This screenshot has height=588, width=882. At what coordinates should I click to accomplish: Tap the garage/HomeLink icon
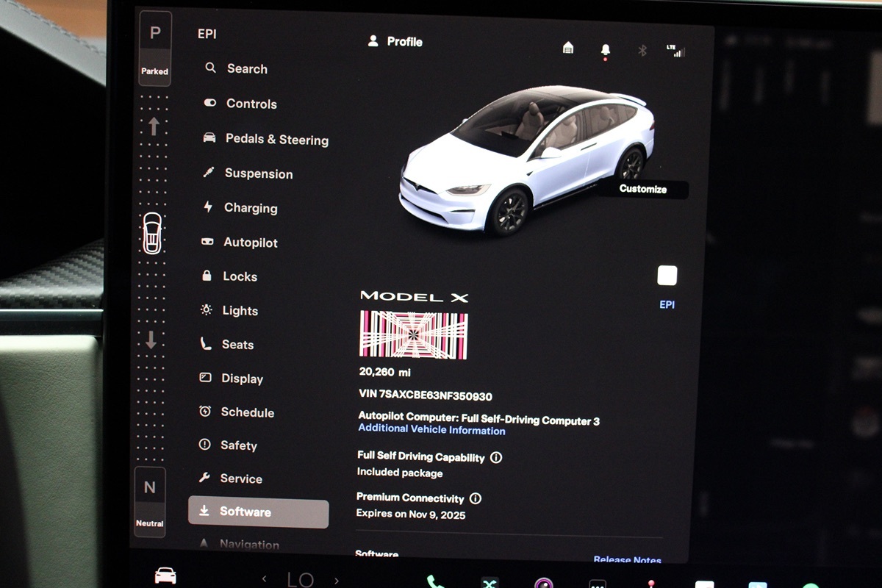coord(567,46)
